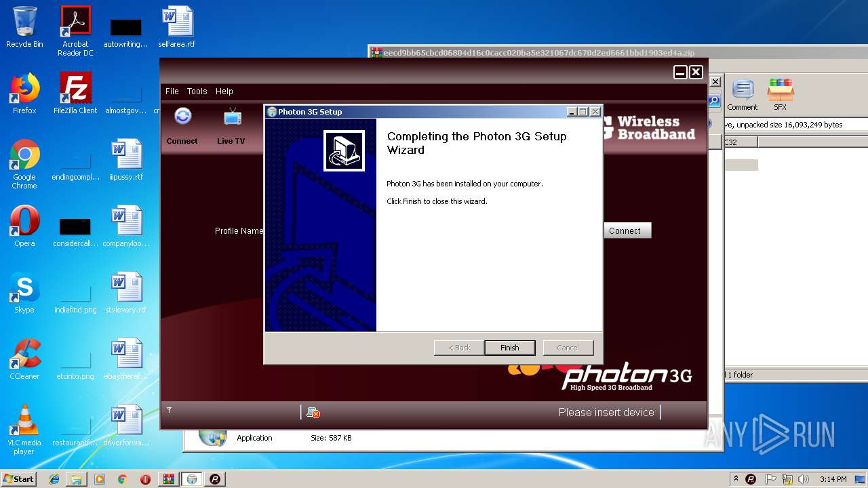
Task: Open media player taskbar icon
Action: [x=100, y=479]
